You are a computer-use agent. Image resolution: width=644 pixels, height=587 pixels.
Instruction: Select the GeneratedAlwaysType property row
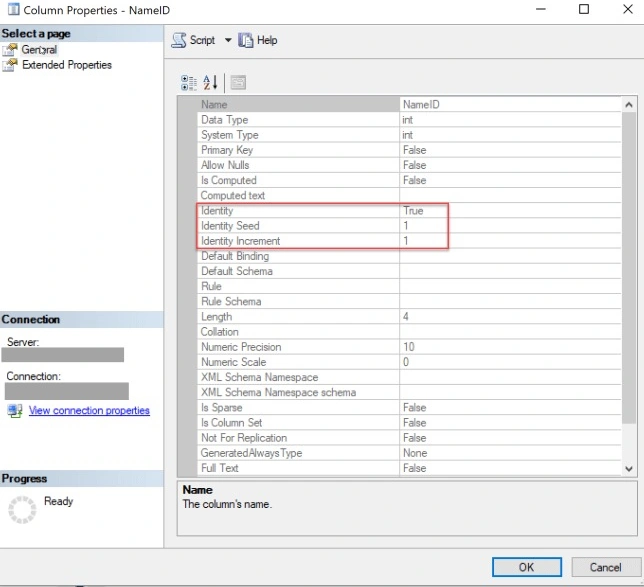[409, 453]
